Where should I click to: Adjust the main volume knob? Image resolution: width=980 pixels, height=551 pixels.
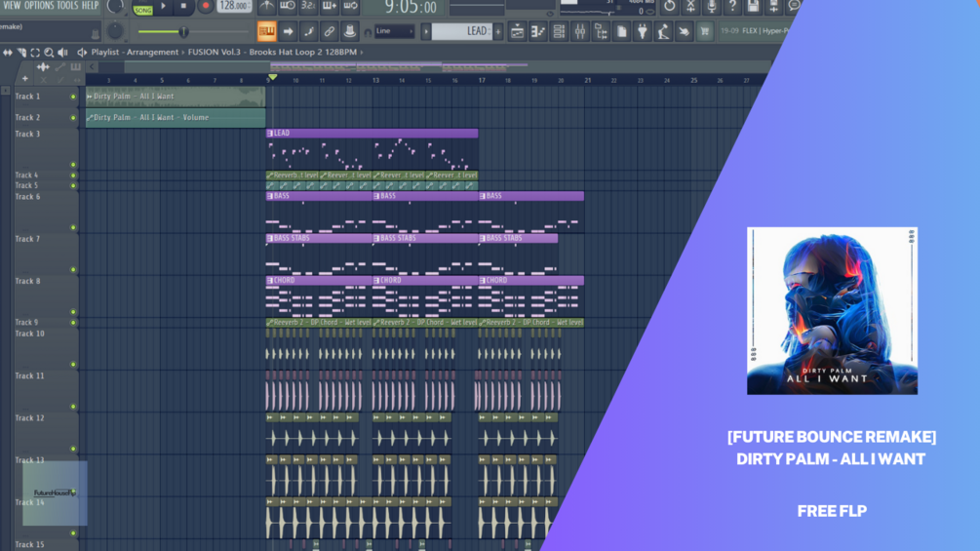pyautogui.click(x=115, y=7)
